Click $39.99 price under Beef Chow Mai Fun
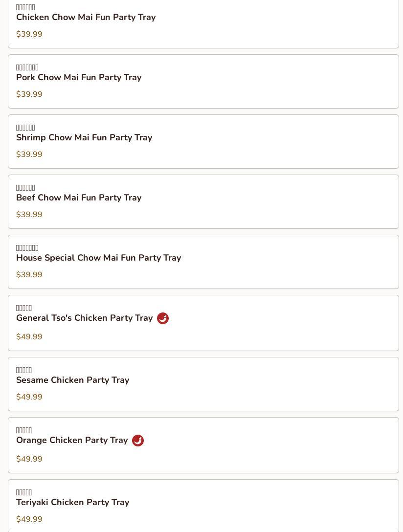 click(29, 215)
